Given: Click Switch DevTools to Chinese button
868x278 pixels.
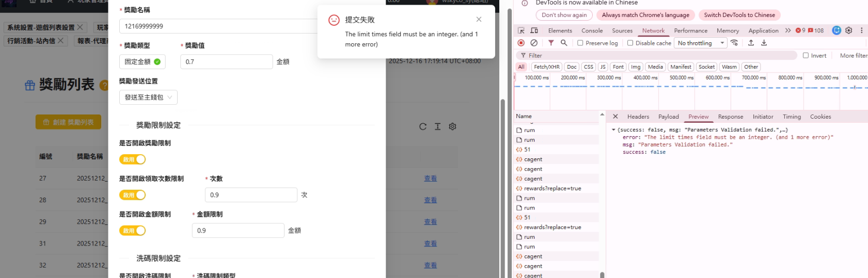Looking at the screenshot, I should point(739,15).
